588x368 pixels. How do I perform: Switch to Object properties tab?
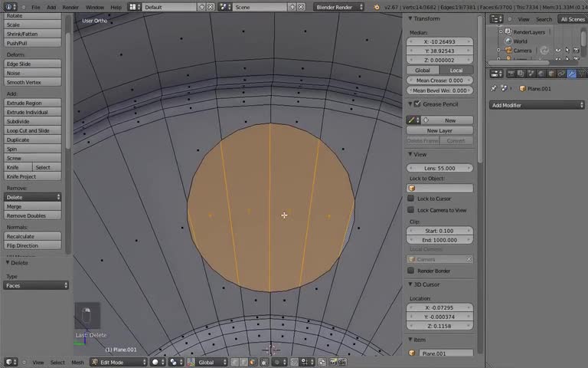pyautogui.click(x=551, y=74)
